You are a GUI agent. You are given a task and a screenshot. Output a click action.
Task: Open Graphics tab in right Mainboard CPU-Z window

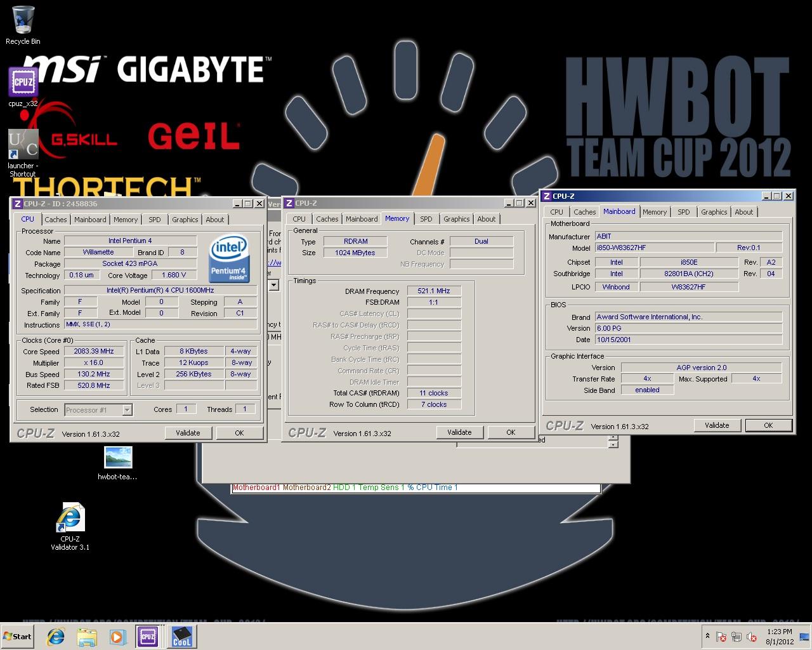tap(714, 212)
